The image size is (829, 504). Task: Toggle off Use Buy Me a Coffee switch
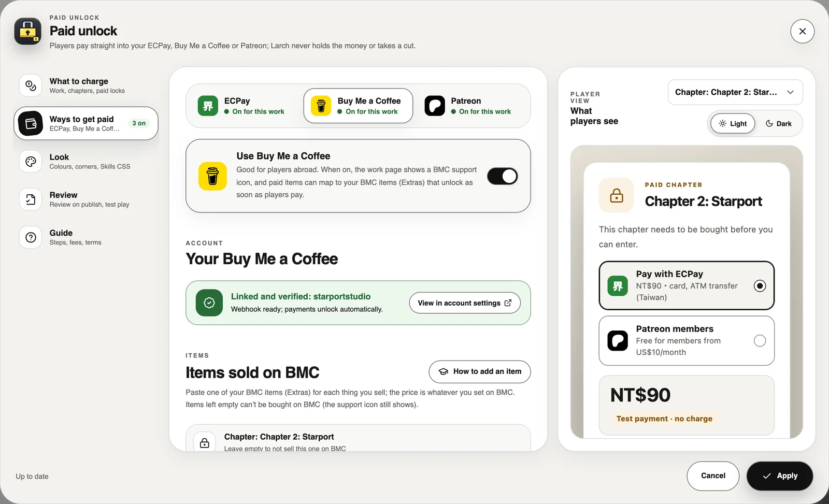coord(502,176)
